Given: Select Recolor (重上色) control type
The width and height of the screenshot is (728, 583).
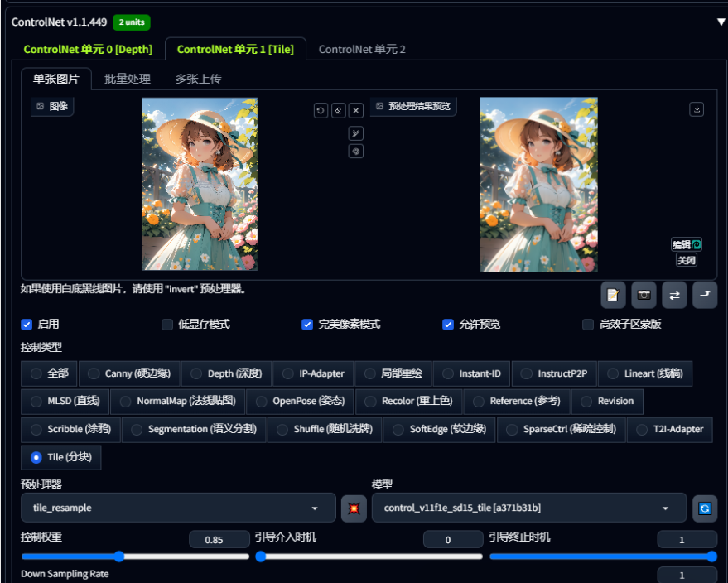Looking at the screenshot, I should point(409,402).
